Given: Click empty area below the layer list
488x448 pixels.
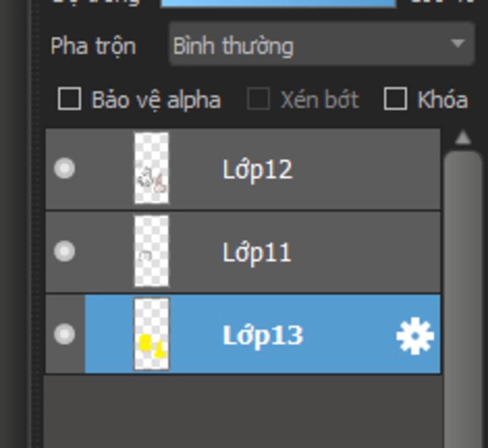Looking at the screenshot, I should point(243,411).
